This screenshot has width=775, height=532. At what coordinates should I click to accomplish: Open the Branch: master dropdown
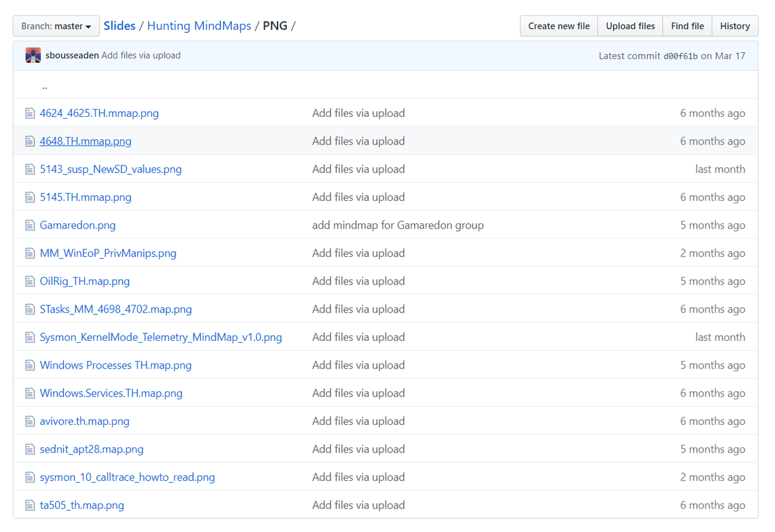tap(56, 26)
